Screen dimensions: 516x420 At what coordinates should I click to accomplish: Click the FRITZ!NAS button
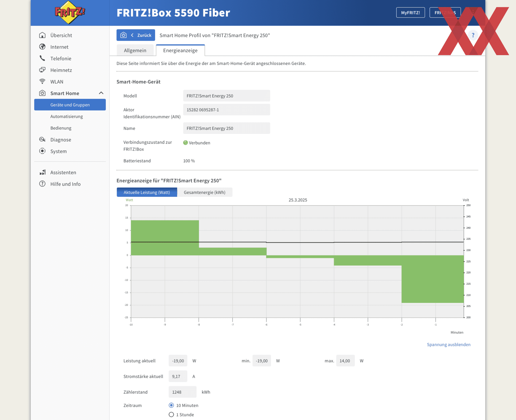coord(445,13)
